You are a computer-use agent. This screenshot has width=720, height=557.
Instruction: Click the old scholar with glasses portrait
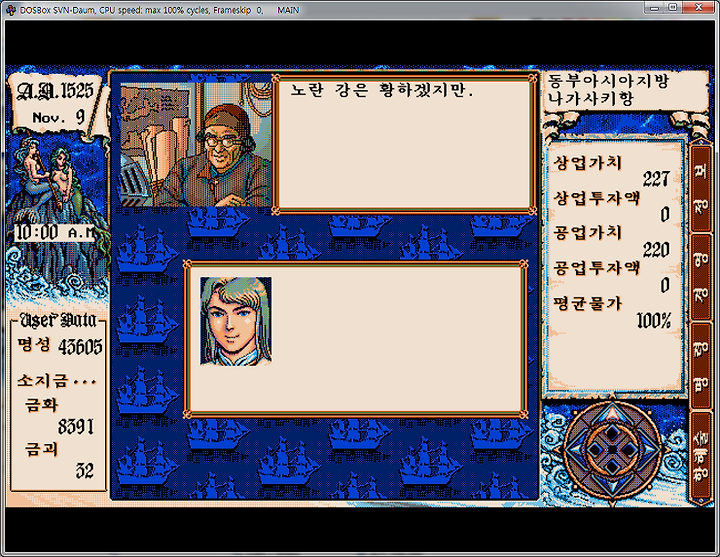click(196, 144)
